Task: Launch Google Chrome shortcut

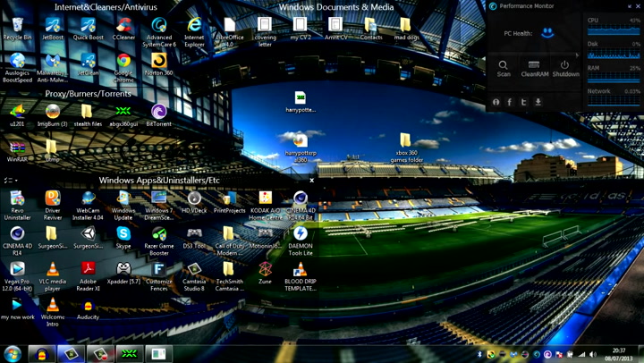Action: 123,62
